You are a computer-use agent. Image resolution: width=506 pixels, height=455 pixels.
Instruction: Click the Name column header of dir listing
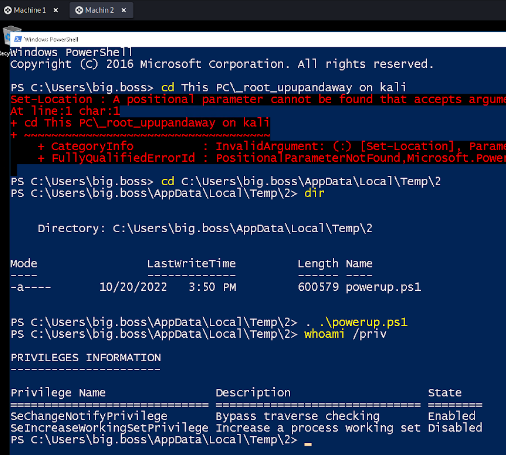(359, 263)
